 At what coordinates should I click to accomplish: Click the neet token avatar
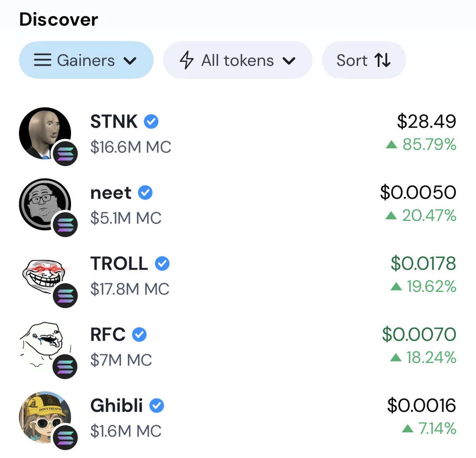pyautogui.click(x=45, y=204)
